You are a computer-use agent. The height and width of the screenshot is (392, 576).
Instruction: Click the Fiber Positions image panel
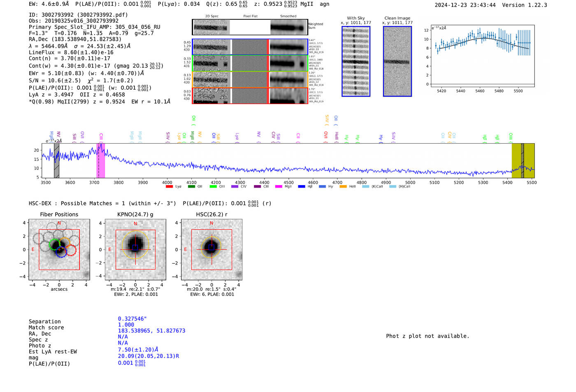click(59, 250)
